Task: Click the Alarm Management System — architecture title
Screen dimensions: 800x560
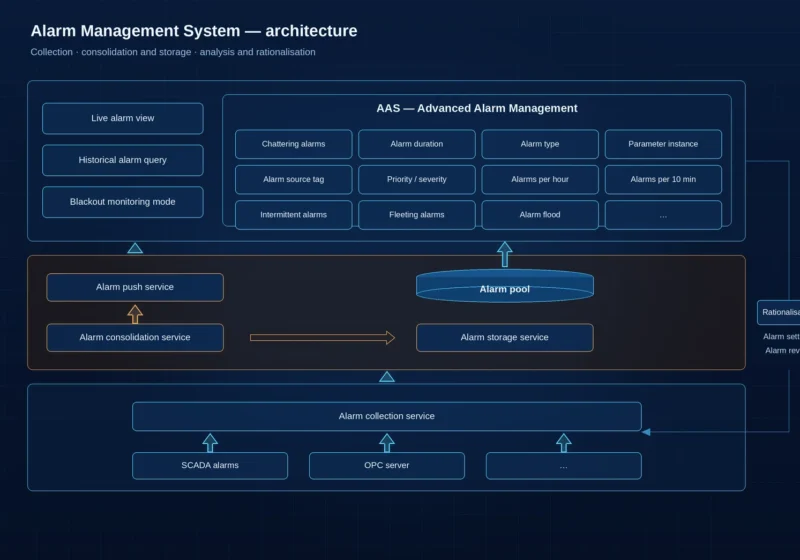Action: (x=194, y=31)
